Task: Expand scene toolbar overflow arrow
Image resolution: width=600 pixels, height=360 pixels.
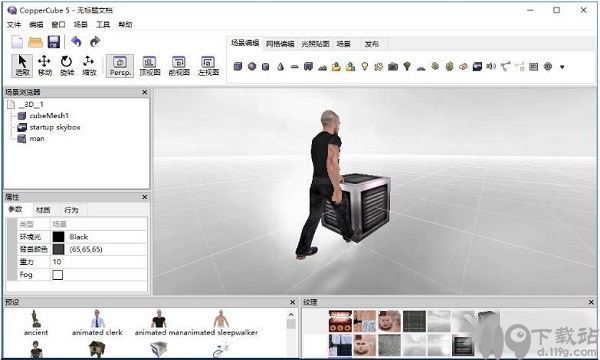Action: (x=562, y=67)
